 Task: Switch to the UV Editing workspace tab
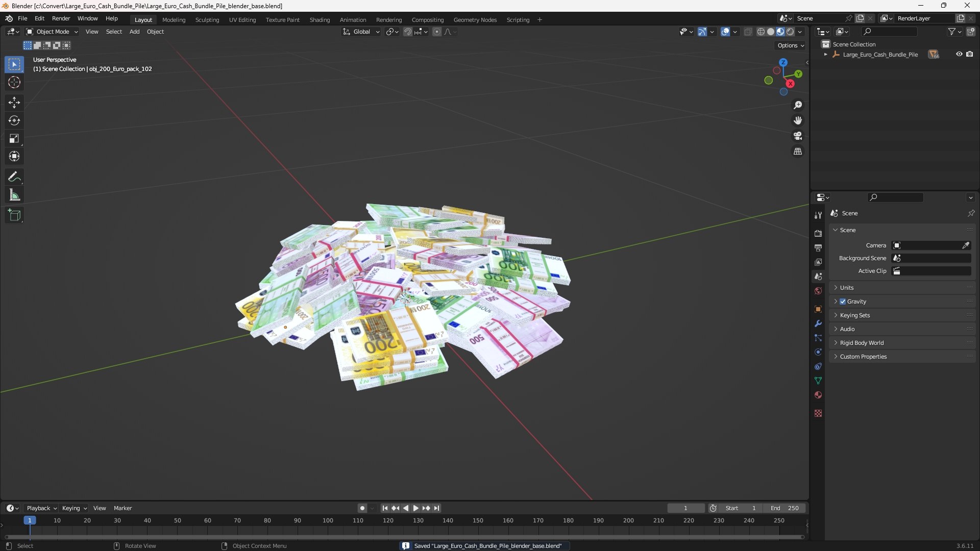[242, 20]
